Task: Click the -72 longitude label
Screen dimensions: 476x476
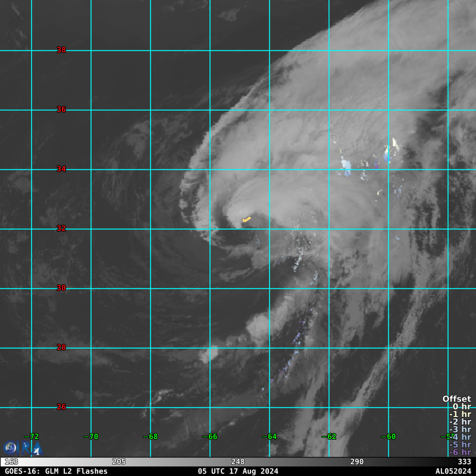Action: (30, 437)
